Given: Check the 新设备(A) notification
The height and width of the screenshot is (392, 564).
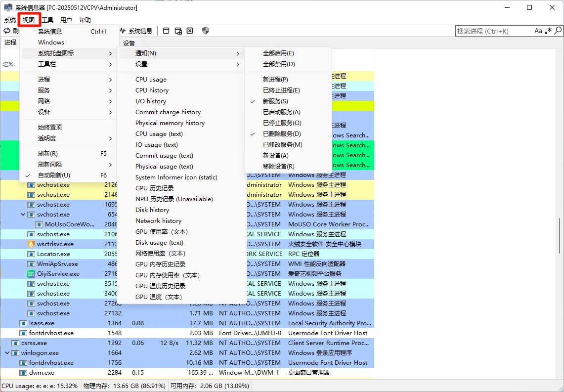Looking at the screenshot, I should 288,156.
